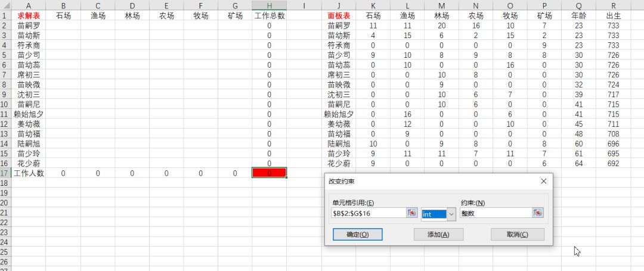Click value 12 in 姜幼薇 渔场 column L
The image size is (644, 271).
pyautogui.click(x=407, y=124)
